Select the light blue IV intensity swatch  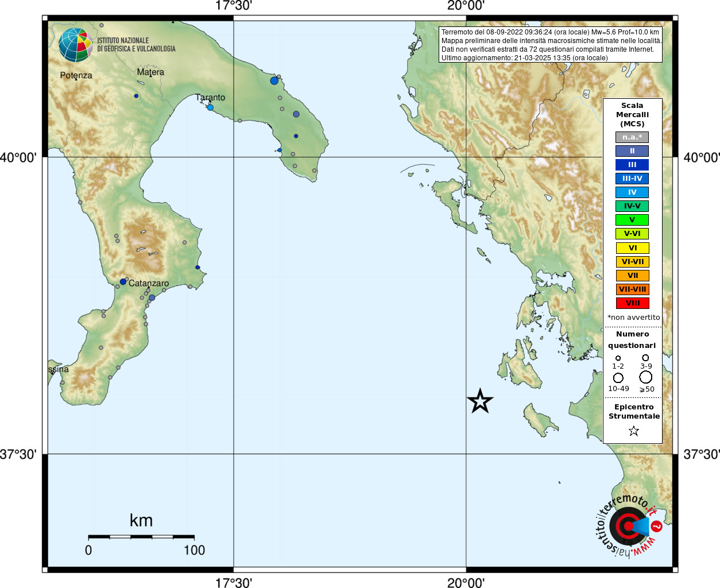[632, 192]
